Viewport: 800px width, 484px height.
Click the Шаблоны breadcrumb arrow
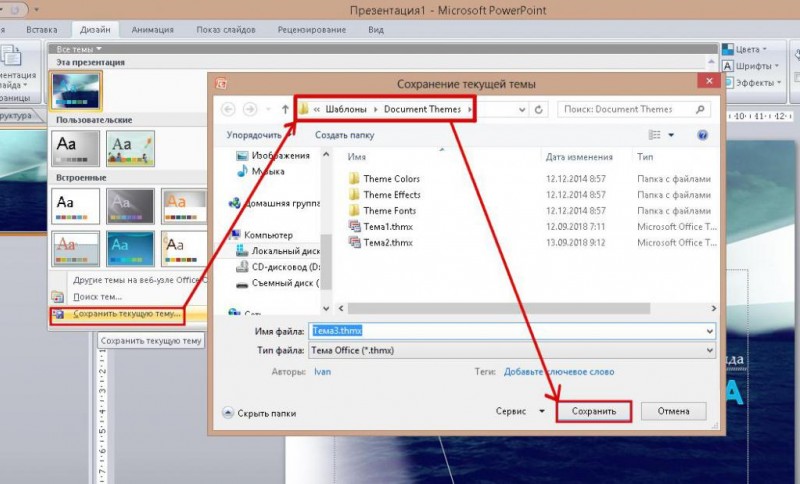coord(376,109)
